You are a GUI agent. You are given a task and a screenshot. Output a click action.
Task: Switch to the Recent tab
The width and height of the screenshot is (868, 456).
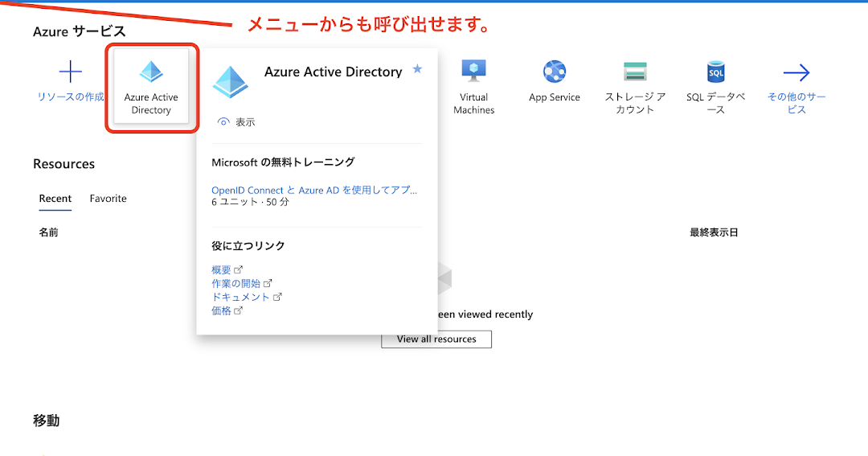point(55,199)
